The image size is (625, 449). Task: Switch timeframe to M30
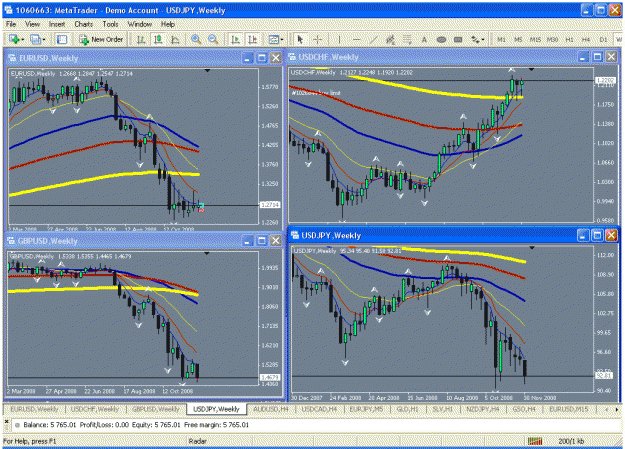coord(552,39)
